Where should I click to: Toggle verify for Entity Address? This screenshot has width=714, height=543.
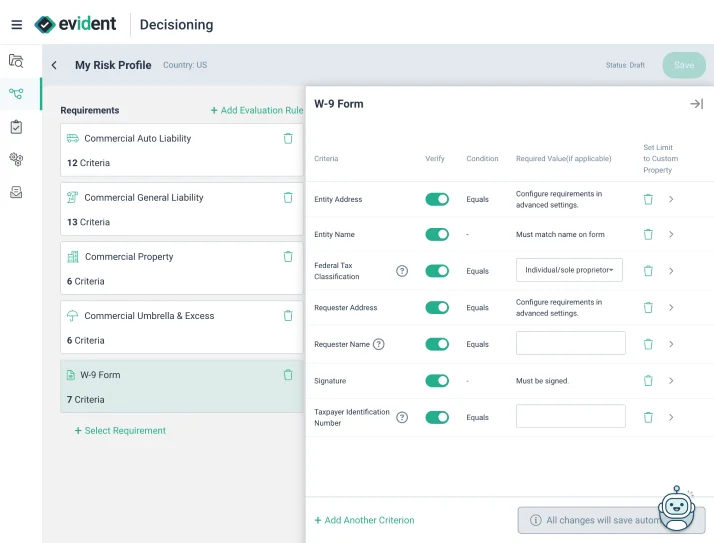coord(437,199)
